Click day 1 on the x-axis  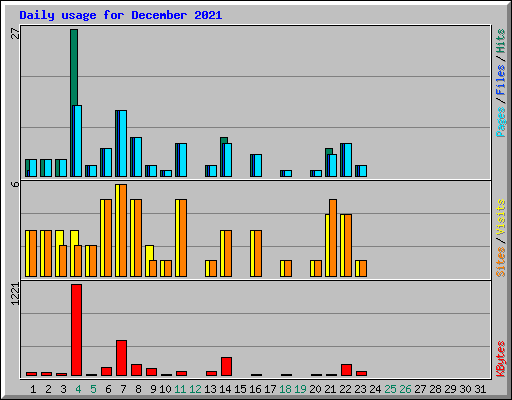(33, 389)
